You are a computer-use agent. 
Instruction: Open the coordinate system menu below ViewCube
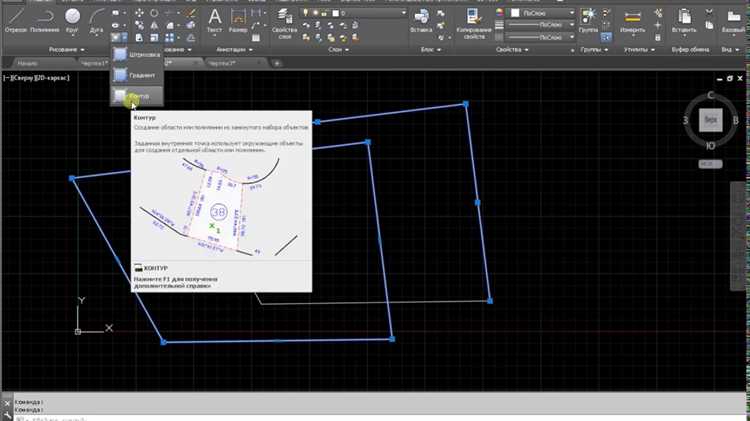point(710,164)
